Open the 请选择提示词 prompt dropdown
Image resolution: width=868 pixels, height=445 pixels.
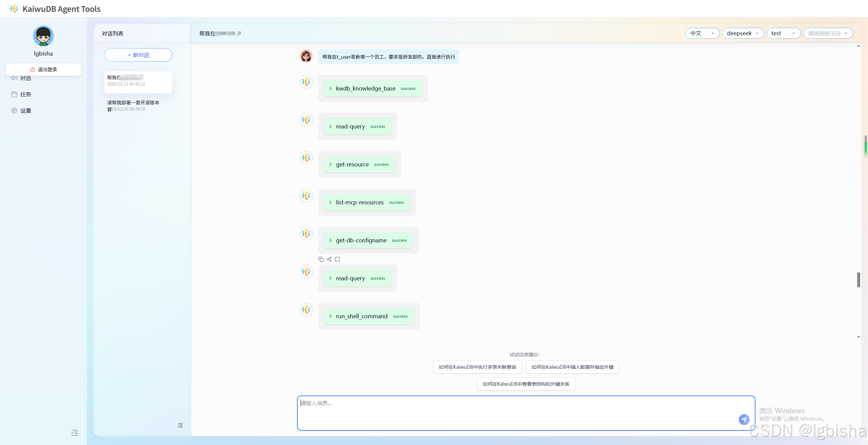click(x=828, y=33)
